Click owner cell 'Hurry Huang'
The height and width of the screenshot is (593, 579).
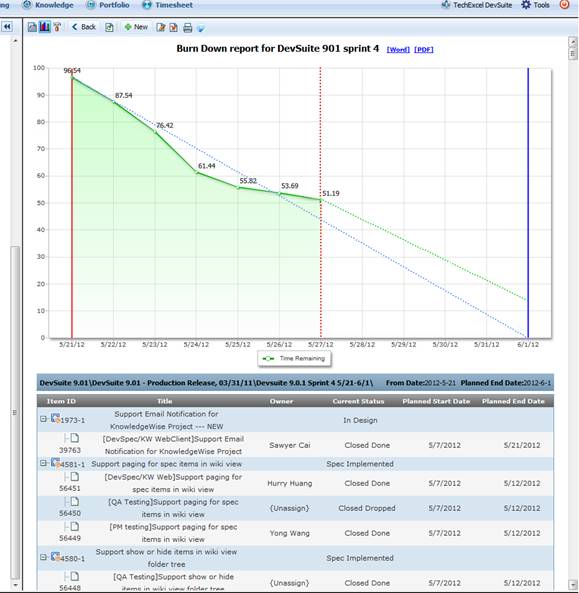tap(290, 483)
